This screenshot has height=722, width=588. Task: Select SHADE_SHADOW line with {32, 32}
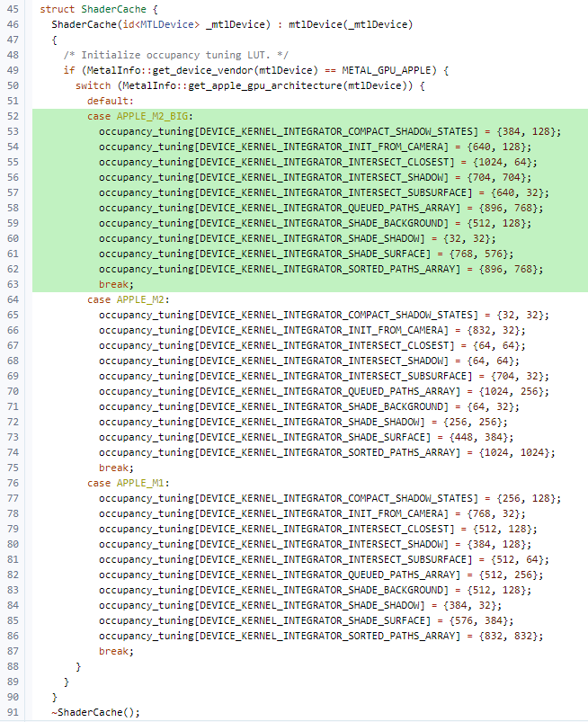click(298, 238)
